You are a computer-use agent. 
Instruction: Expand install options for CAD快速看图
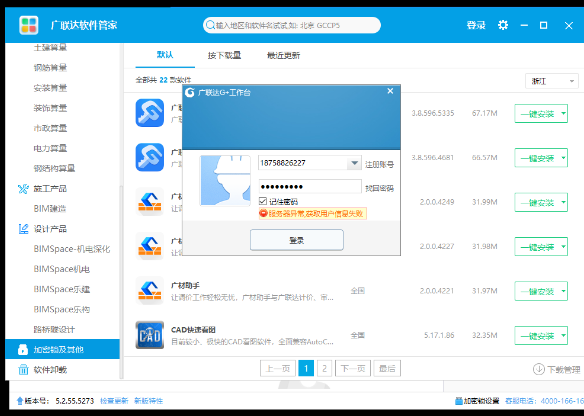(x=564, y=335)
